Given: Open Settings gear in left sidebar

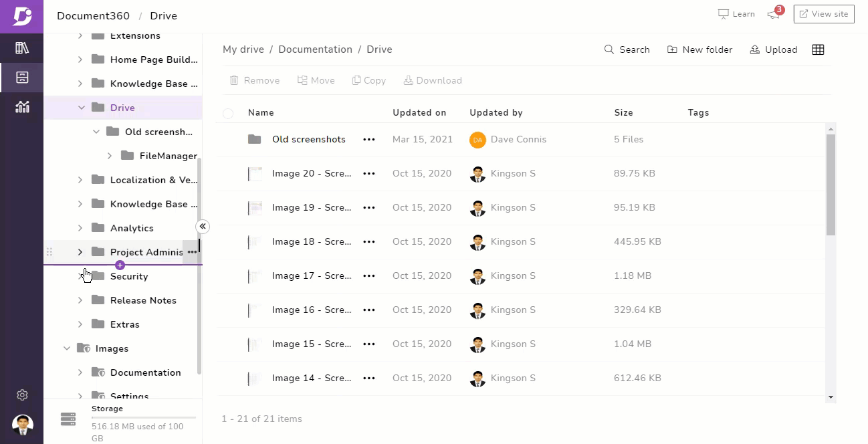Looking at the screenshot, I should pos(22,395).
